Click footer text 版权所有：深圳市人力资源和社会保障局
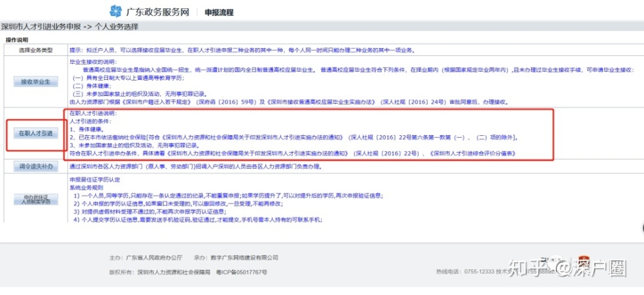The image size is (644, 295). [160, 272]
